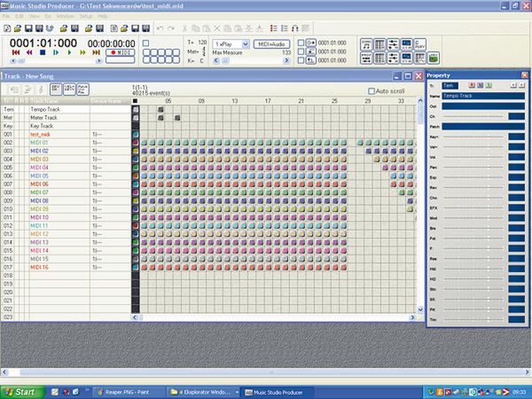Viewport: 532px width, 399px height.
Task: Open the Edit menu
Action: (x=20, y=16)
